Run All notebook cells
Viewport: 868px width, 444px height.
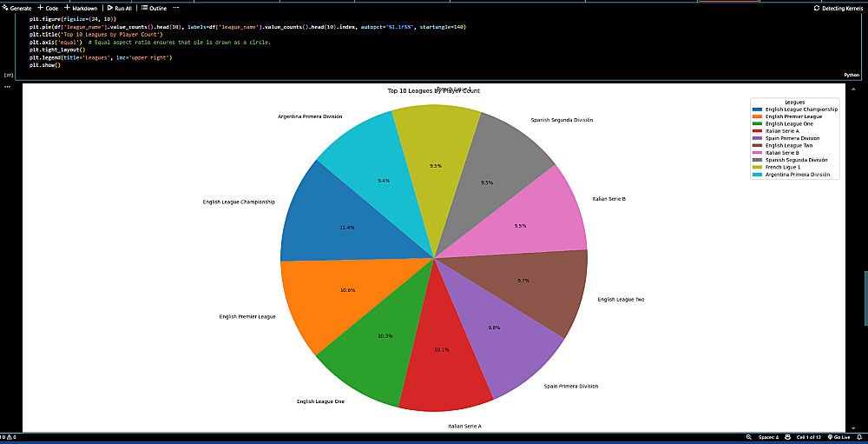pyautogui.click(x=120, y=9)
